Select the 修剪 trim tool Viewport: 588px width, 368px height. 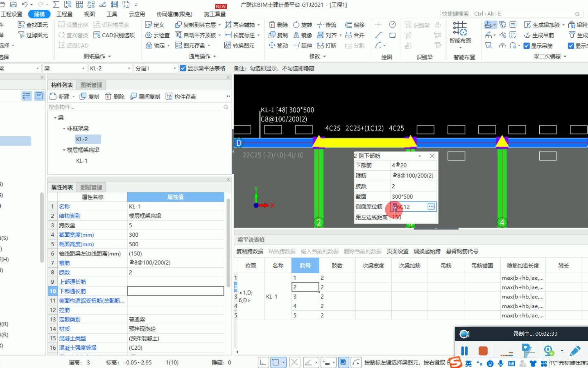click(327, 25)
